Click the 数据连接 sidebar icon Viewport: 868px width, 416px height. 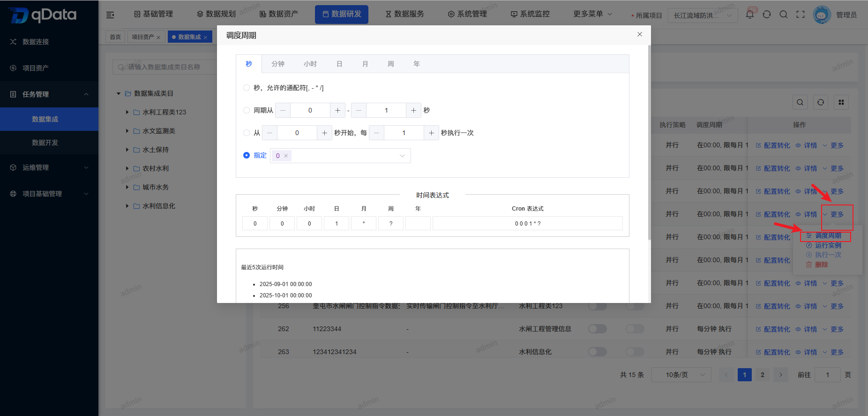(x=13, y=42)
